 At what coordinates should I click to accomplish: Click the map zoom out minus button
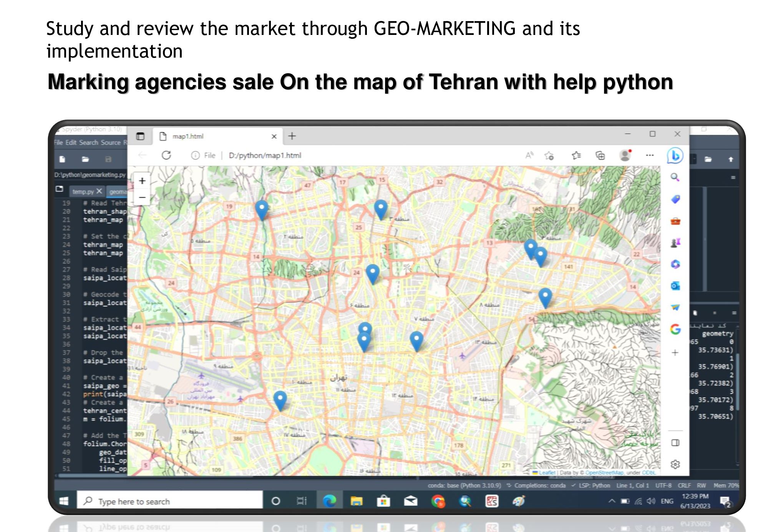click(x=142, y=198)
